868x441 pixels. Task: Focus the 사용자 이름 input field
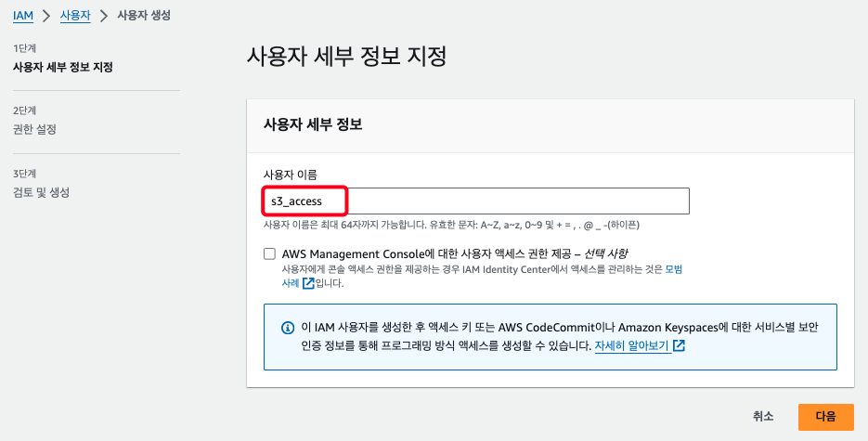point(474,201)
